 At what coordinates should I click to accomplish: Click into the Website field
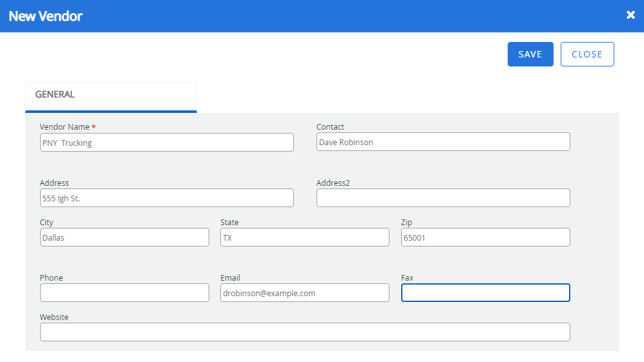click(x=305, y=332)
